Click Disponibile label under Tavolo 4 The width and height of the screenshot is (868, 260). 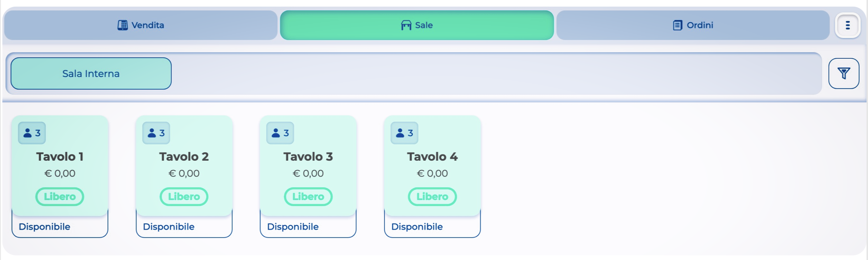[x=417, y=227]
